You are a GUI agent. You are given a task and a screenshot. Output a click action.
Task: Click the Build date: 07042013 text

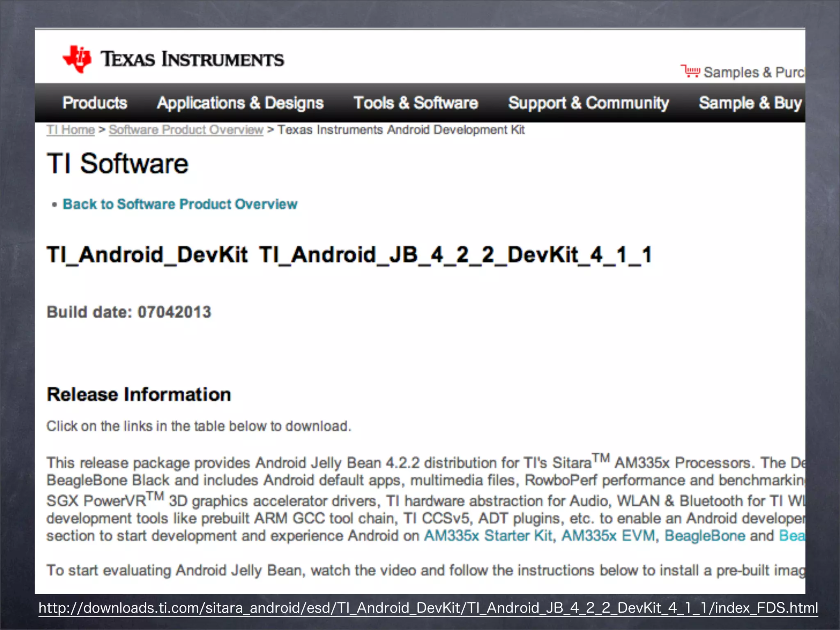129,312
